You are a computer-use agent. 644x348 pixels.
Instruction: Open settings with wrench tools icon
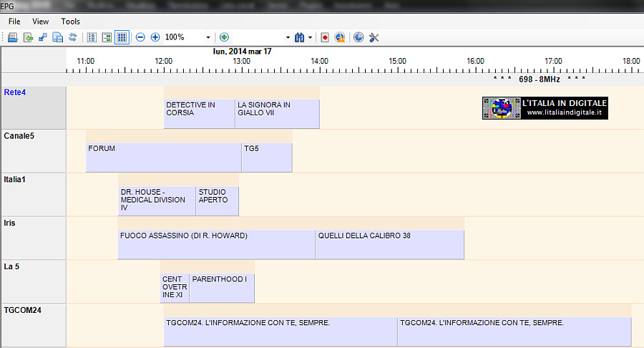pos(374,37)
